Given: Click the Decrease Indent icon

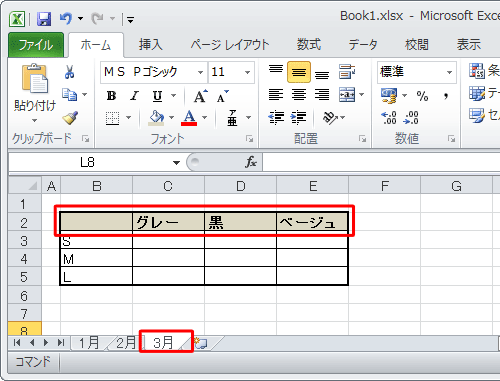Looking at the screenshot, I should tap(276, 118).
